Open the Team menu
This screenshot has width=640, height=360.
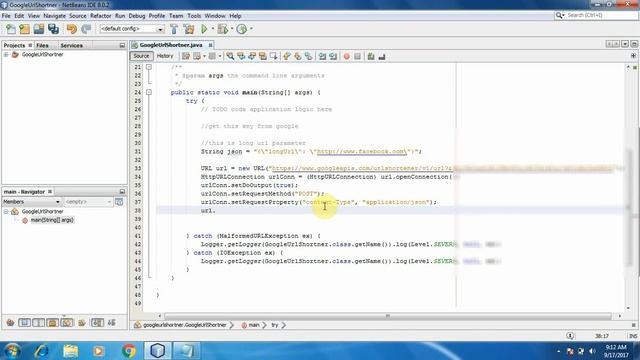(176, 16)
